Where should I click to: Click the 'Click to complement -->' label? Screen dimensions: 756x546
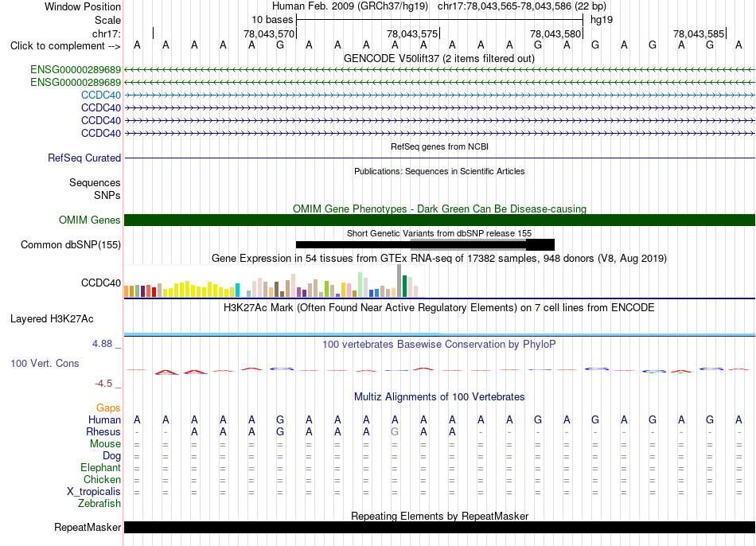pos(65,46)
